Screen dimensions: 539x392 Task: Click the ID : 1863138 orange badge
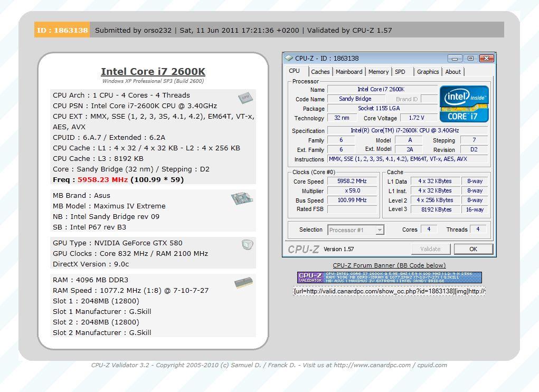pos(62,30)
